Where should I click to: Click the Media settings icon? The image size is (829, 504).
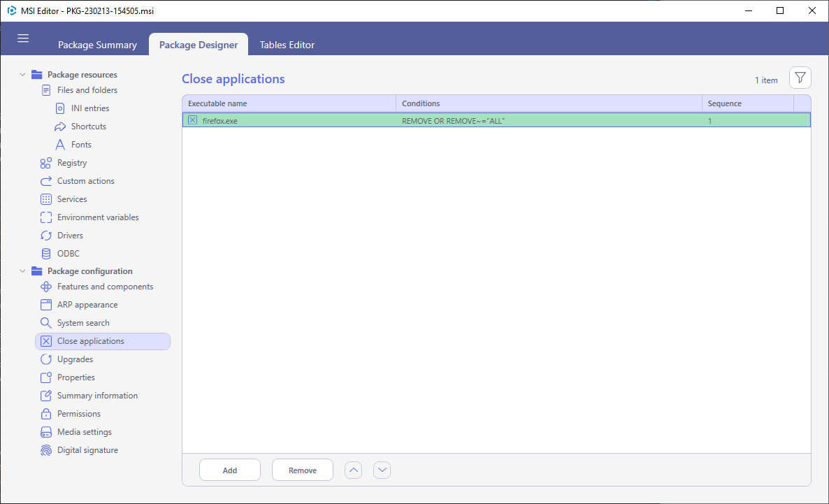pos(46,432)
